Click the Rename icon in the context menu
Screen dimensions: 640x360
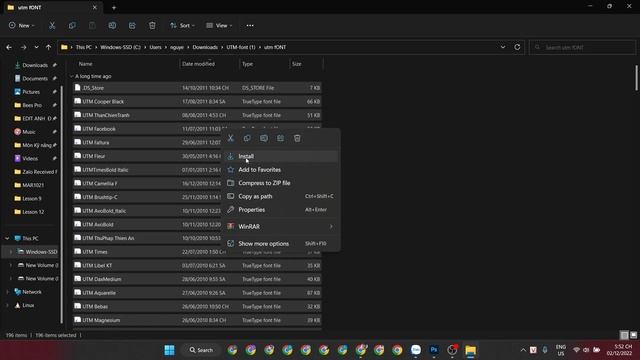coord(264,138)
